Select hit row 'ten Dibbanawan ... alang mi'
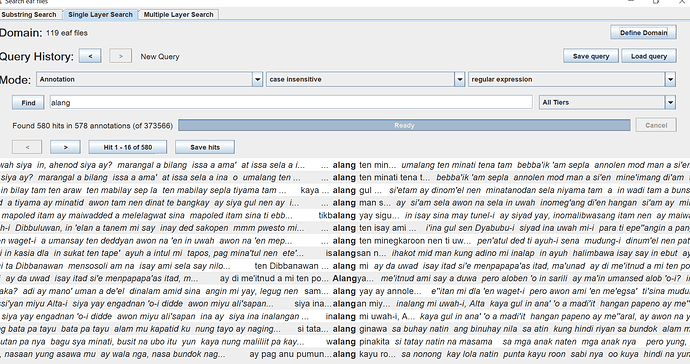 [345, 266]
